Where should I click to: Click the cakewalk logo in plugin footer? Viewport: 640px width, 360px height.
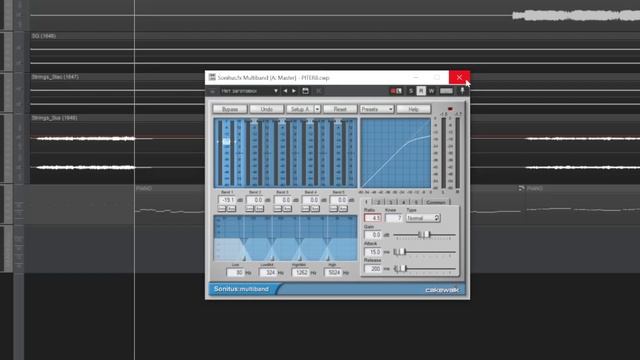click(442, 290)
